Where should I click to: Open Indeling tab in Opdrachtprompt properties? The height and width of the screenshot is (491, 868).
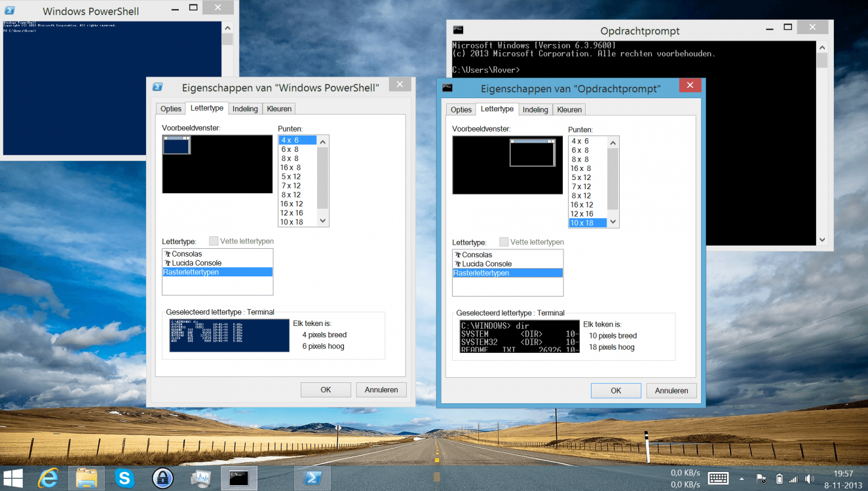point(535,109)
